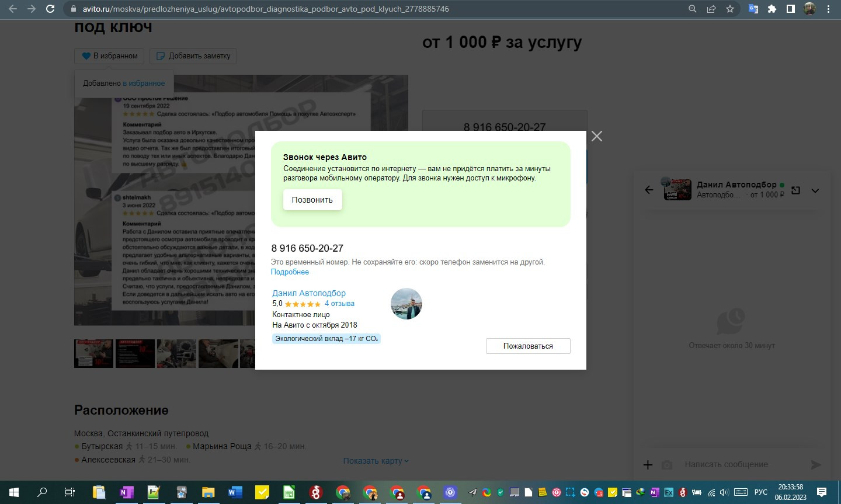
Task: Click the chat send arrow icon
Action: (x=816, y=465)
